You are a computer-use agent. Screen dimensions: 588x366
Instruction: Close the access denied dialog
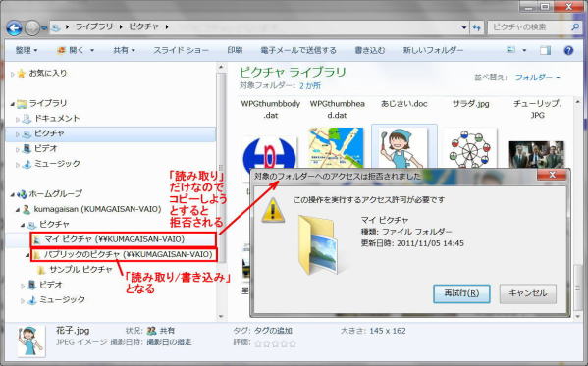(x=552, y=175)
